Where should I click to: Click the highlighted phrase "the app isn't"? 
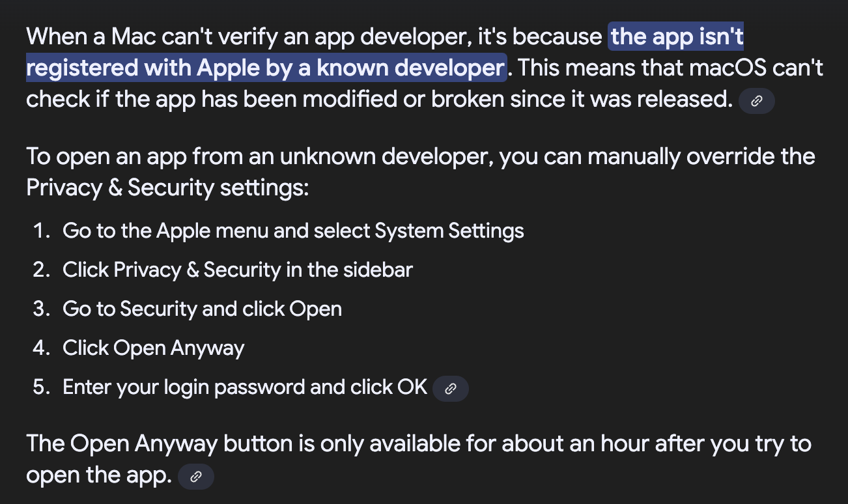point(677,36)
